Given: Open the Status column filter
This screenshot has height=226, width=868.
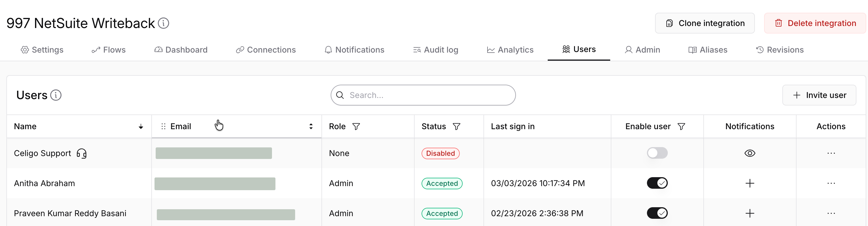Looking at the screenshot, I should [x=457, y=126].
